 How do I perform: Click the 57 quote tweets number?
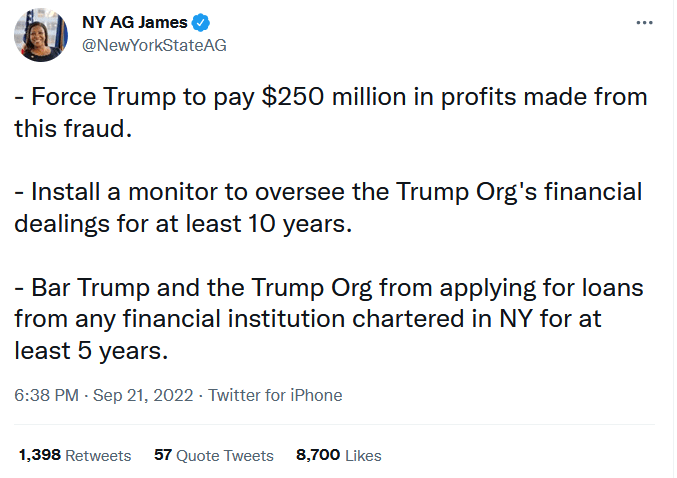pos(163,455)
